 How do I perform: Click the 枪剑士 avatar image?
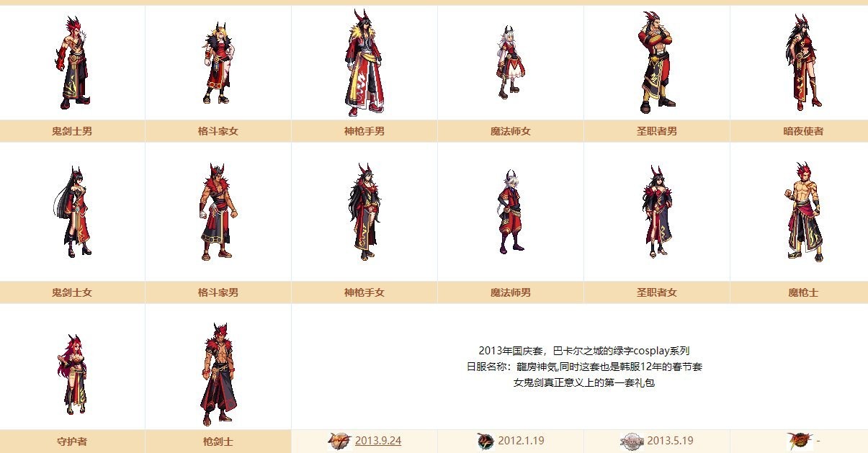pyautogui.click(x=218, y=374)
